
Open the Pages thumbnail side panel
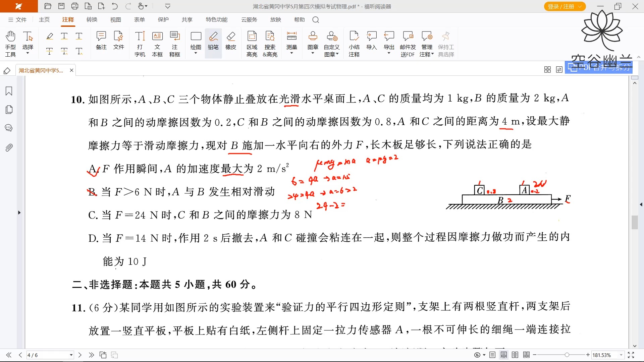tap(9, 110)
